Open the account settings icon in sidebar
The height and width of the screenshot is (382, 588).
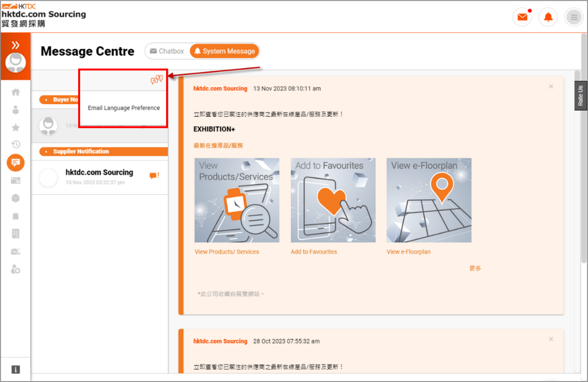pyautogui.click(x=16, y=269)
